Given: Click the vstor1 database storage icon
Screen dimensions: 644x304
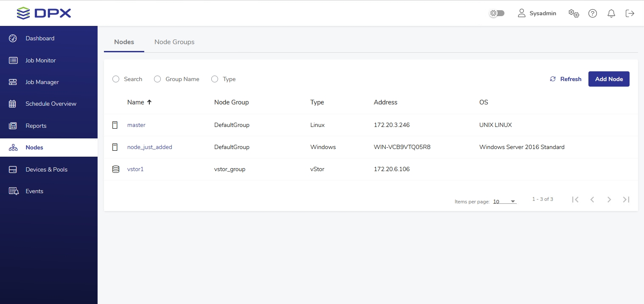Looking at the screenshot, I should click(115, 169).
